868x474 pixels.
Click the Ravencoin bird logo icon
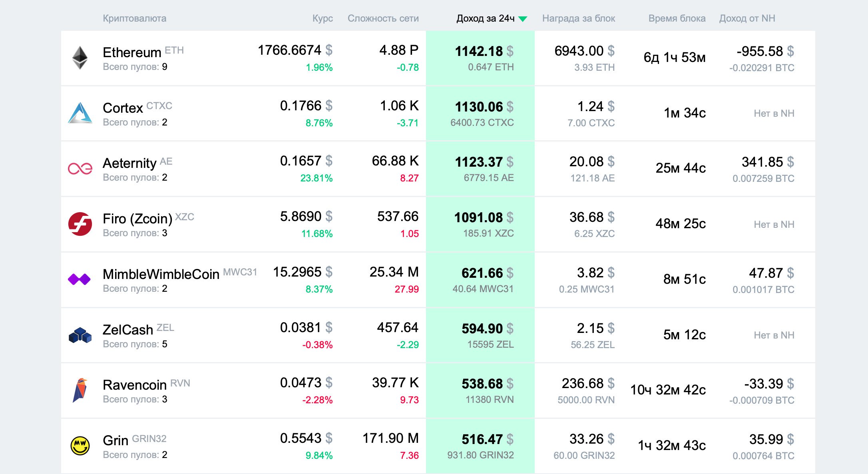coord(80,390)
